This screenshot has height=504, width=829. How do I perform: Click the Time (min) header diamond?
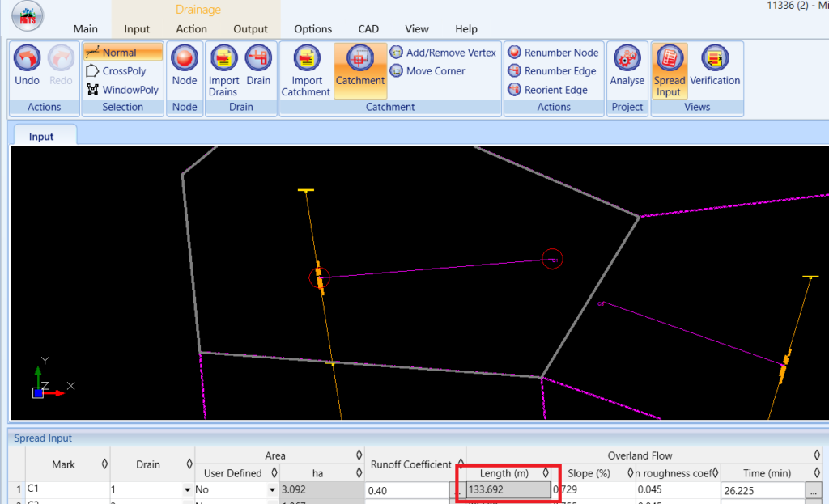[x=817, y=472]
